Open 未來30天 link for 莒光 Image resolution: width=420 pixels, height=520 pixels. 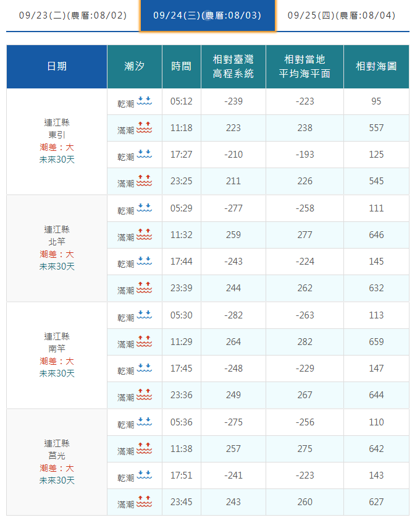pos(57,480)
